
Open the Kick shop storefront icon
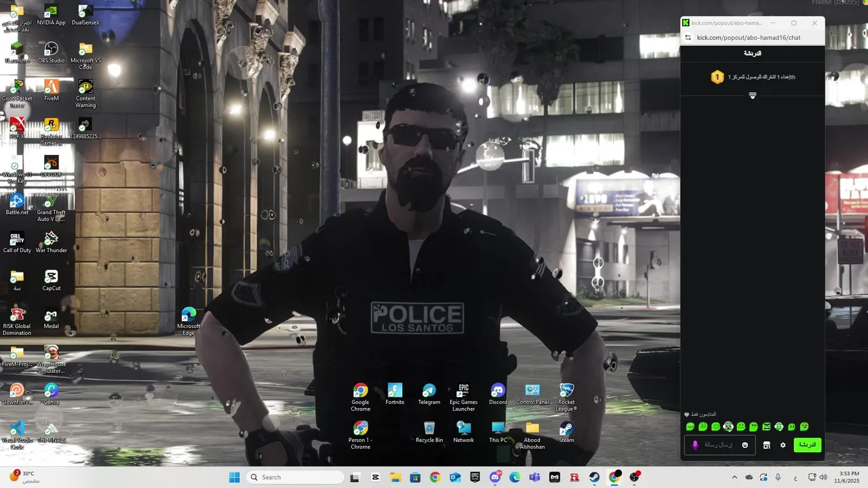pyautogui.click(x=766, y=445)
